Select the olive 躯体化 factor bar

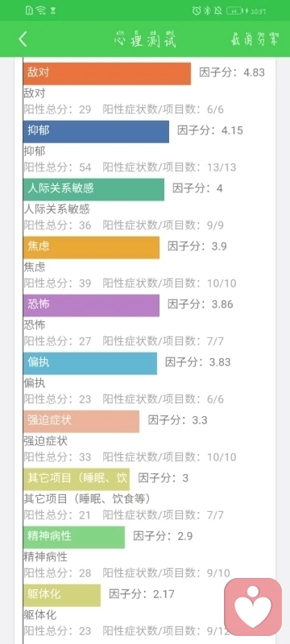[62, 595]
